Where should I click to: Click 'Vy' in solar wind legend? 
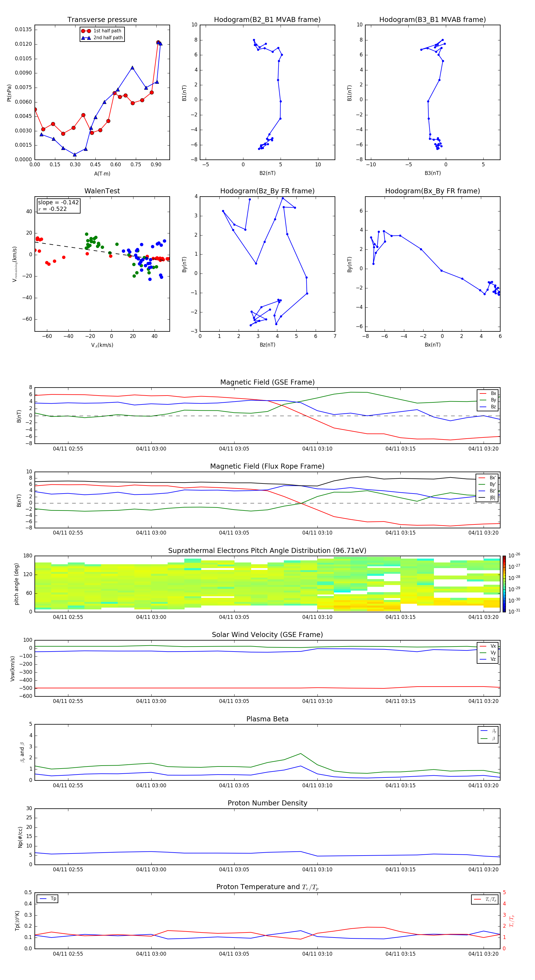[x=493, y=652]
